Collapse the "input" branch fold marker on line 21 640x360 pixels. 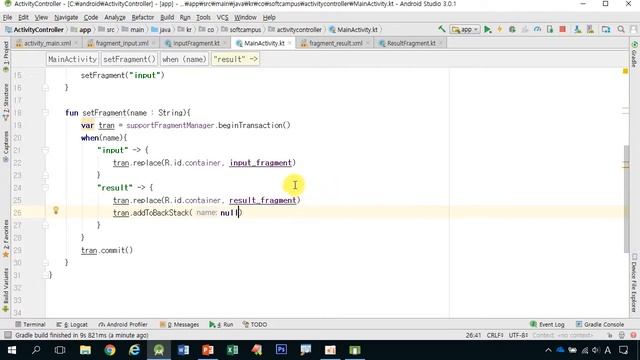45,150
